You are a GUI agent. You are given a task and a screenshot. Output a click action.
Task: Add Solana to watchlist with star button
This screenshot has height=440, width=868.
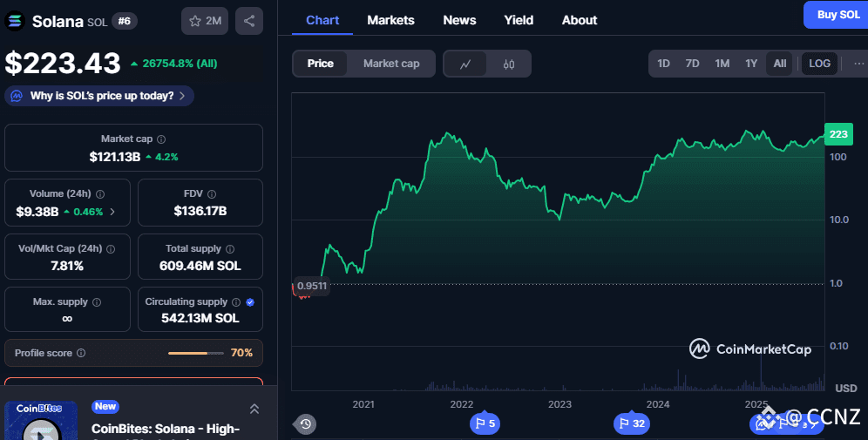point(205,21)
